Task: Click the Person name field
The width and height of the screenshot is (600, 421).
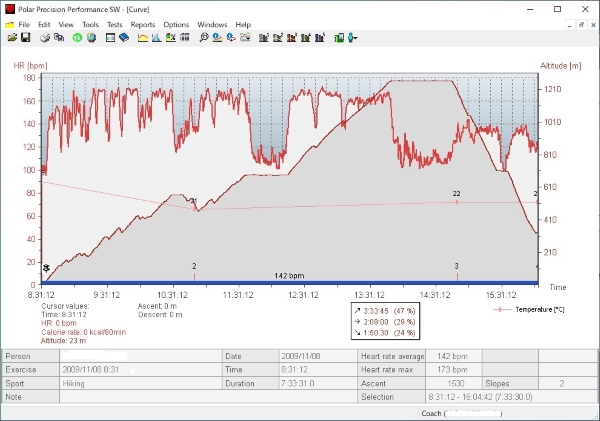Action: coord(141,356)
